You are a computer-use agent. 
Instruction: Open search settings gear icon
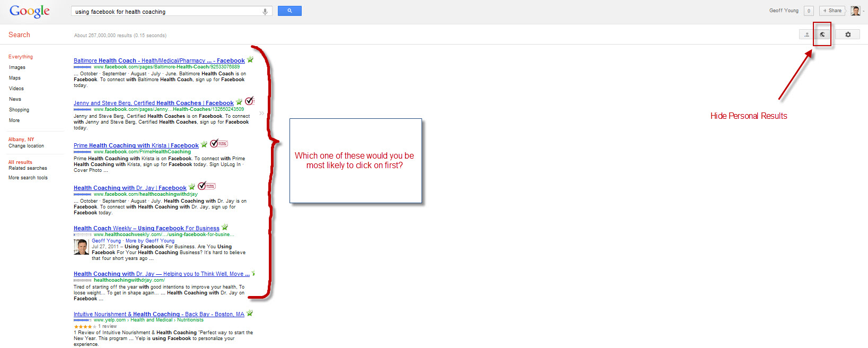click(x=848, y=34)
